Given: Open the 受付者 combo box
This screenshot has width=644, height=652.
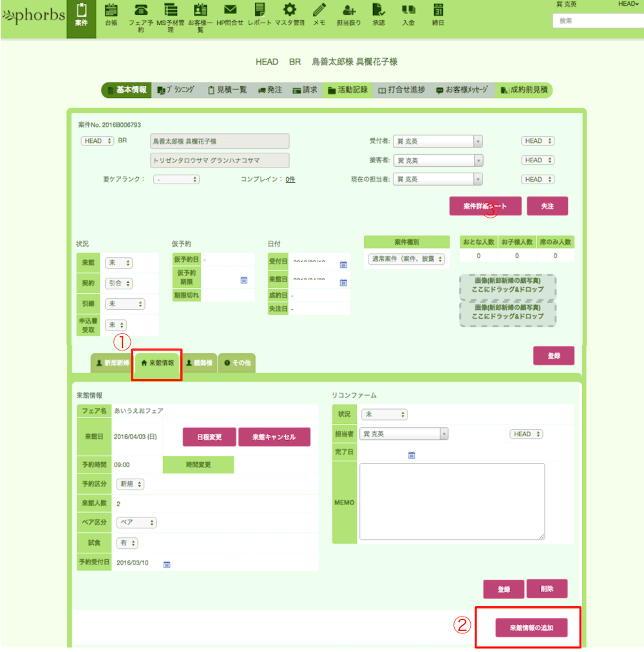Looking at the screenshot, I should (x=437, y=141).
